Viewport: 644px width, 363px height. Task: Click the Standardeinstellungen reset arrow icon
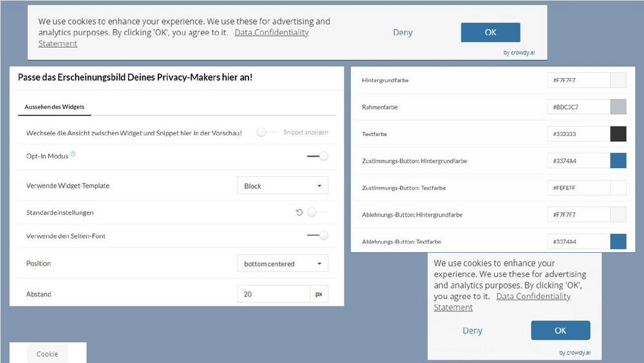point(299,212)
